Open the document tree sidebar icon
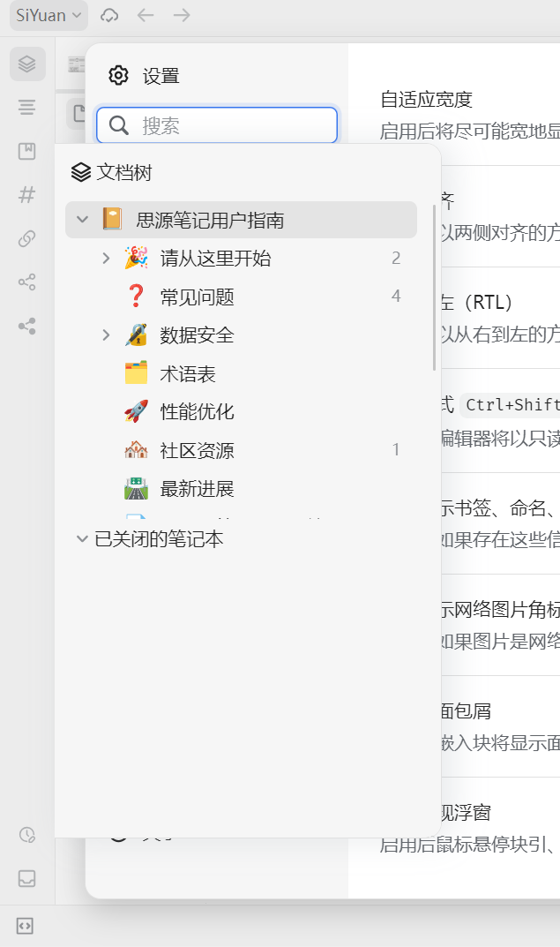The image size is (560, 947). pyautogui.click(x=27, y=64)
